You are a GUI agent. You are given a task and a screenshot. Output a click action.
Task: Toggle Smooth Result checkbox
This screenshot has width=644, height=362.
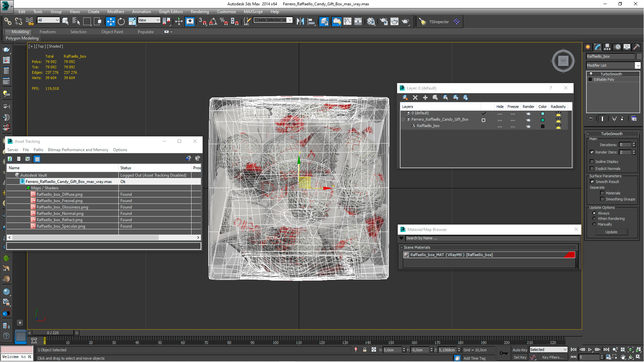pyautogui.click(x=592, y=182)
